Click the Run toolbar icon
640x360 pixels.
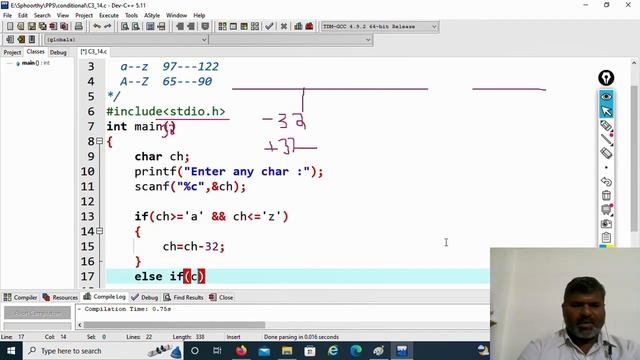coord(233,27)
